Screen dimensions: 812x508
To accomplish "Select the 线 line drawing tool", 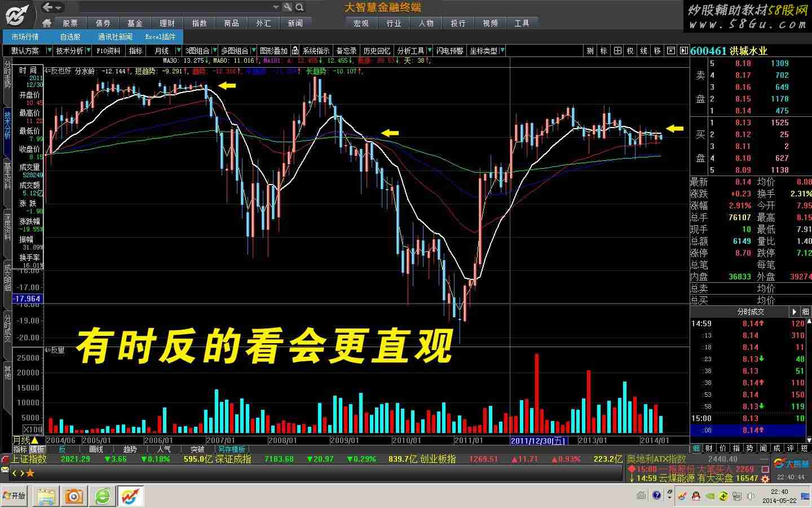I will tap(644, 51).
